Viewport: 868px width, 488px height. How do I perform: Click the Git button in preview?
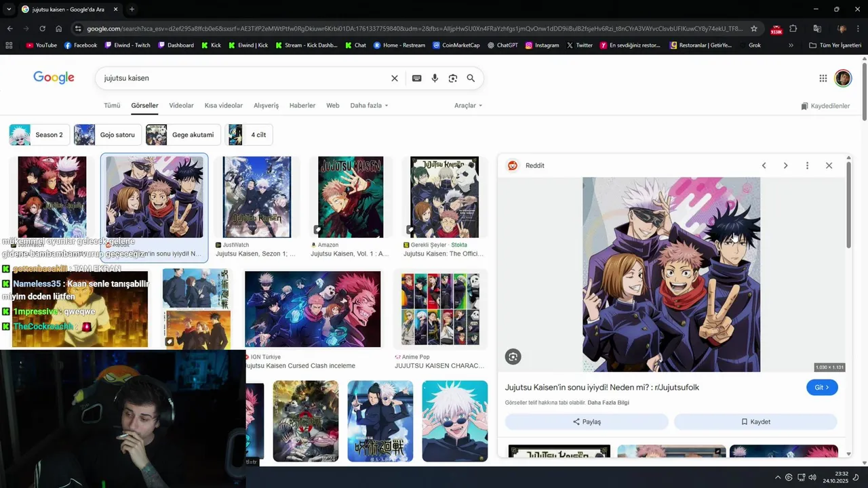click(822, 388)
